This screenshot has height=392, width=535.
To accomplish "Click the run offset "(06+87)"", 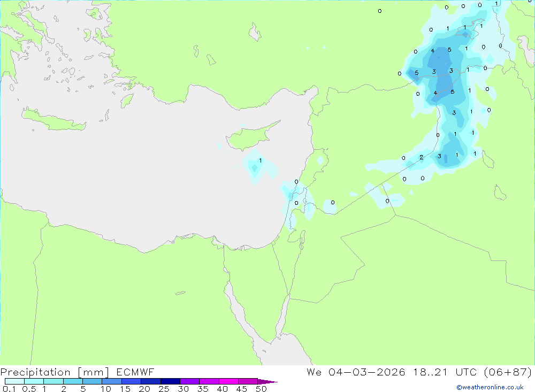I will tap(508, 372).
